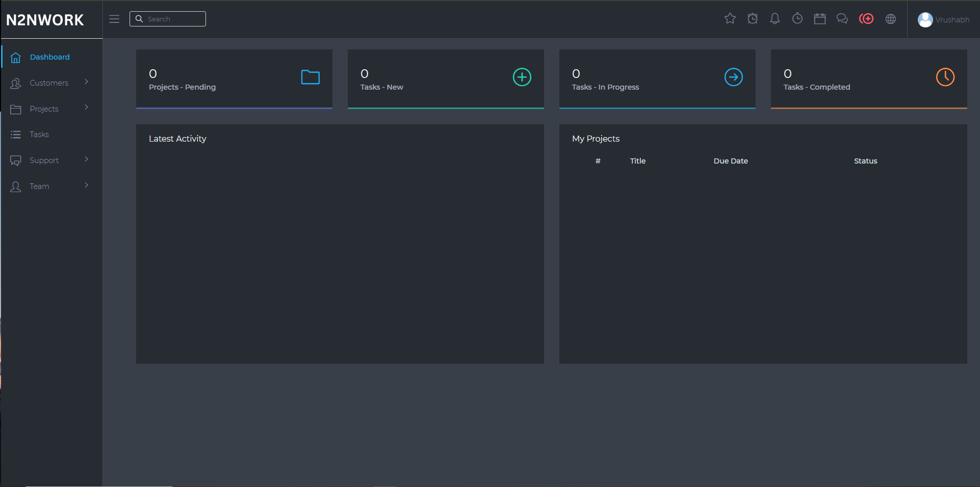Viewport: 980px width, 487px height.
Task: Click the star favorites icon
Action: tap(730, 19)
